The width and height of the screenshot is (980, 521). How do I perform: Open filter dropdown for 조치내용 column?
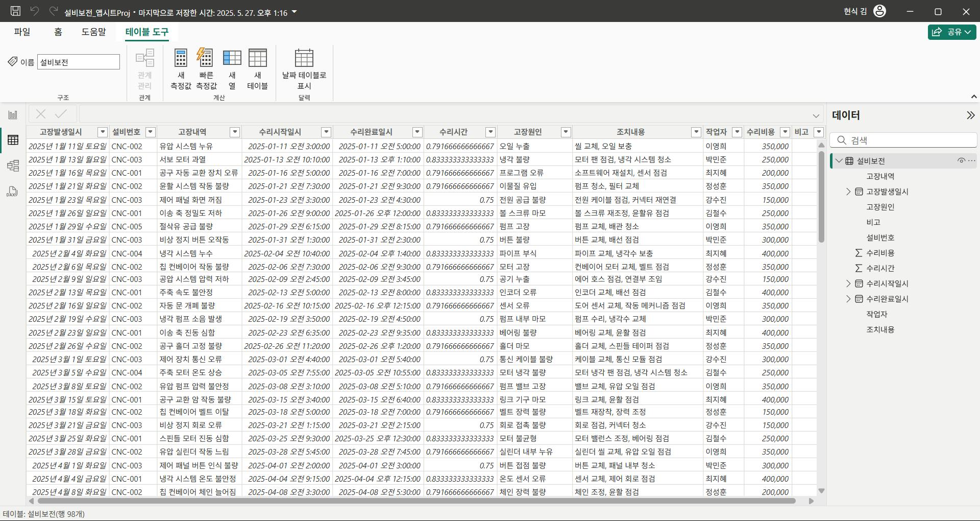(x=696, y=132)
